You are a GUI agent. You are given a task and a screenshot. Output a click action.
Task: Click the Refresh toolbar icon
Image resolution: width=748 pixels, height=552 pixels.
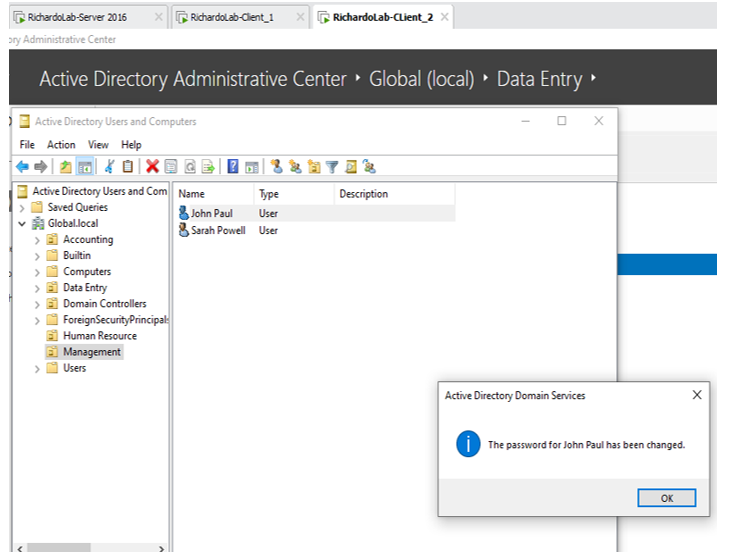[189, 167]
